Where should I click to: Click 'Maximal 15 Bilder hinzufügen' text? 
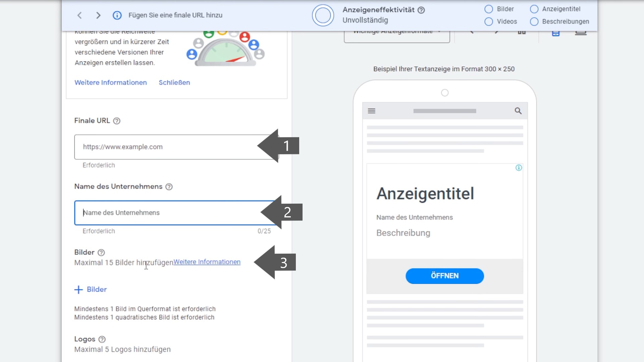[x=124, y=263]
